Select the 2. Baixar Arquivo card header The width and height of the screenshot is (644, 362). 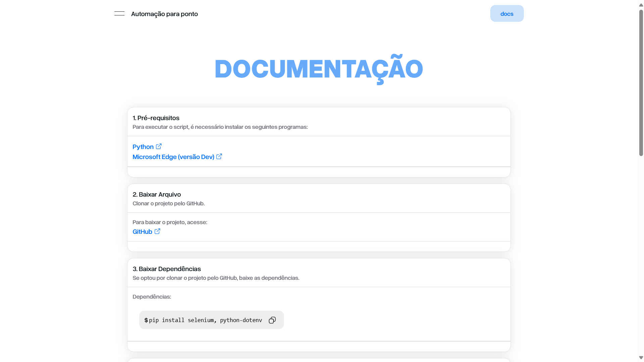tap(319, 199)
